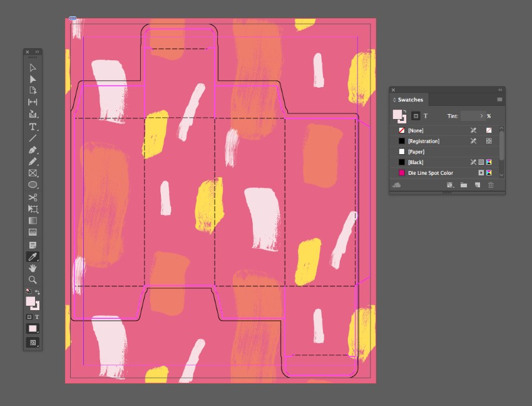Toggle formatting affects container in Swatches
This screenshot has width=532, height=406.
point(415,116)
